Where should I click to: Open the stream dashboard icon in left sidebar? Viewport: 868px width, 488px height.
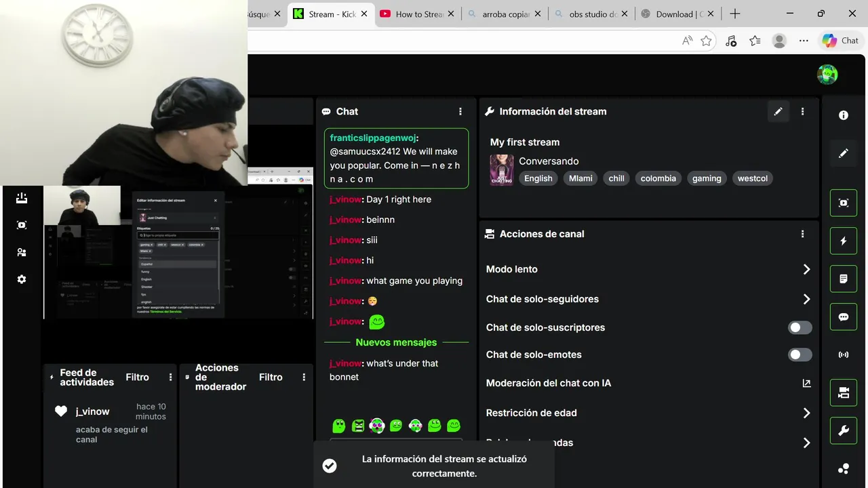pos(22,198)
